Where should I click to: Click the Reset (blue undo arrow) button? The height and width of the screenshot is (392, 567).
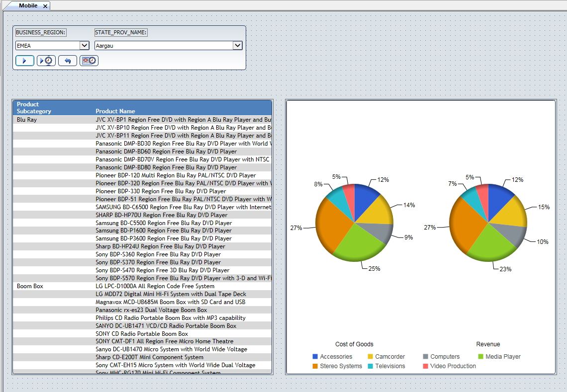pyautogui.click(x=68, y=60)
